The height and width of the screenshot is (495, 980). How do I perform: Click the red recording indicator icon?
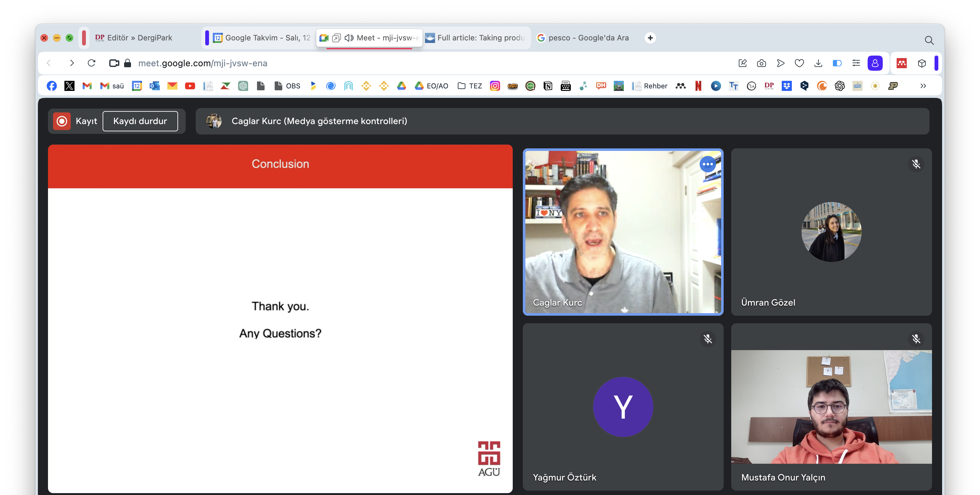pyautogui.click(x=62, y=121)
